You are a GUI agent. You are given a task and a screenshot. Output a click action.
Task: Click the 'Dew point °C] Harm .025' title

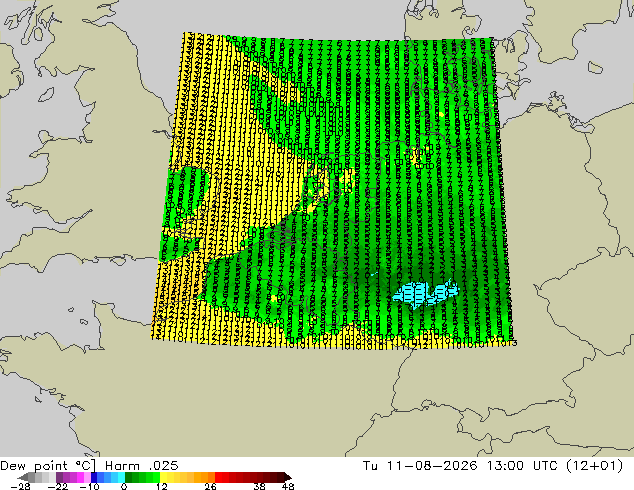[89, 466]
